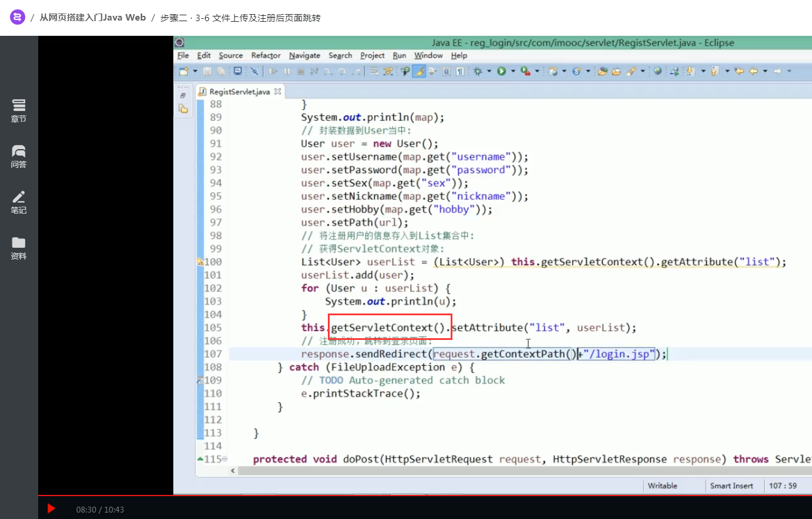
Task: Expand the Run dropdown arrow
Action: point(513,71)
